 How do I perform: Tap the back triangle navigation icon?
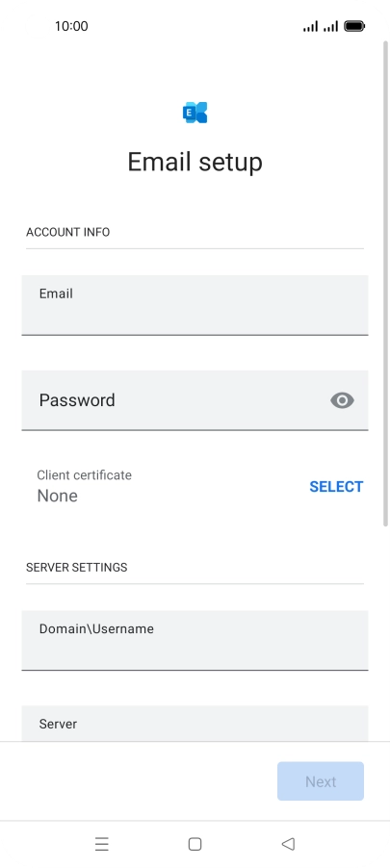click(288, 844)
